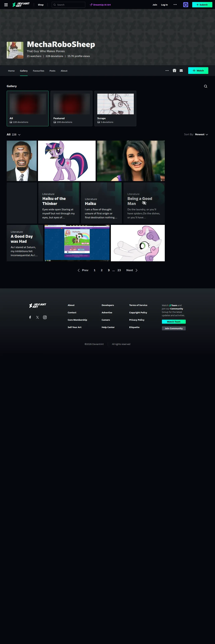
Task: Open Privacy Policy
Action: click(137, 320)
